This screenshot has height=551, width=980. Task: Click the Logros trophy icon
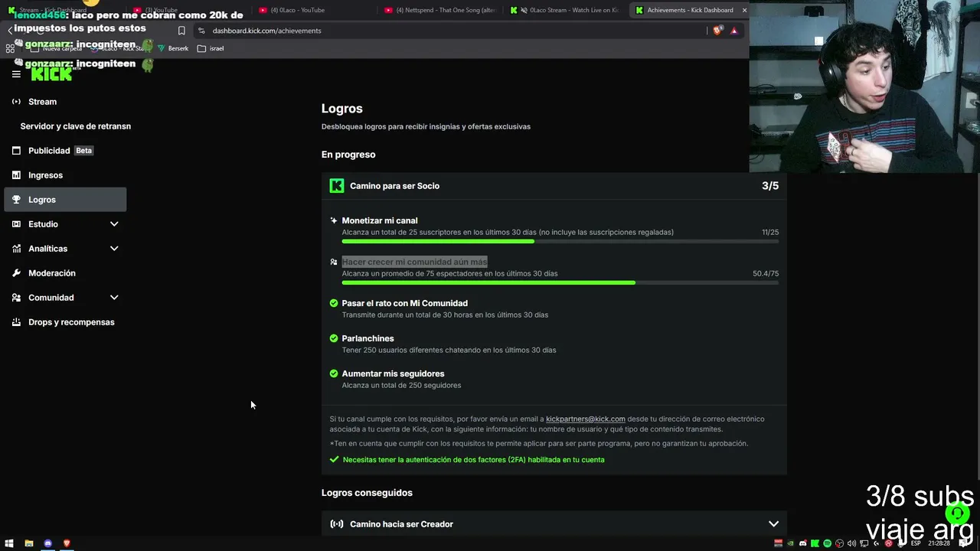click(16, 200)
